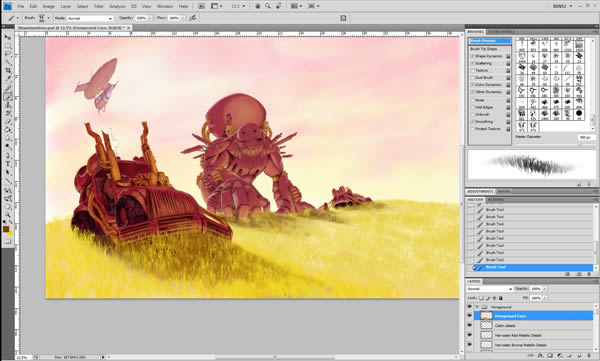The height and width of the screenshot is (361, 600).
Task: Open the Window menu
Action: tap(165, 7)
